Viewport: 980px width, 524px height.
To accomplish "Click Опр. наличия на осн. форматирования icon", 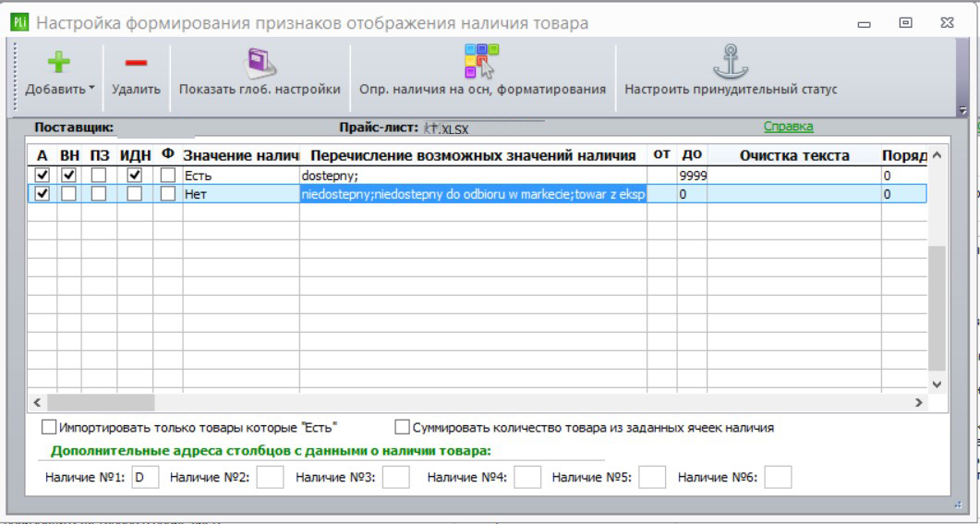I will [481, 61].
